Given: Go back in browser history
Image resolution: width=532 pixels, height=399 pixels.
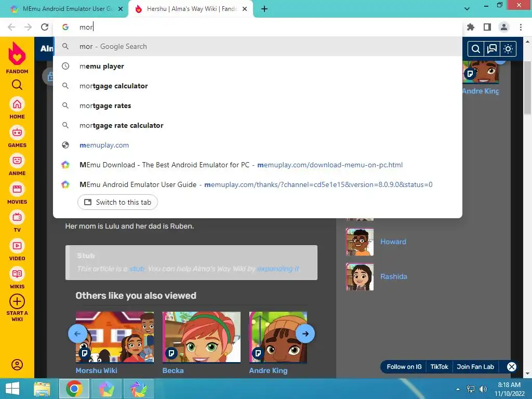Looking at the screenshot, I should (11, 27).
